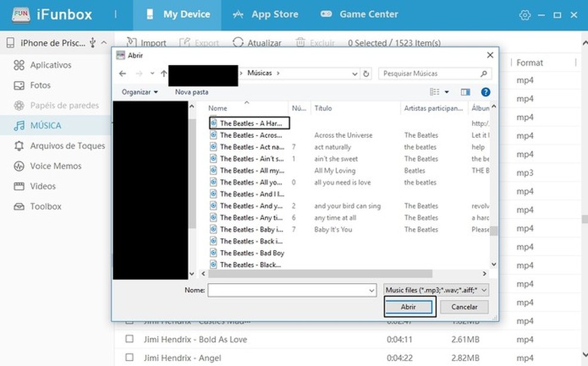The width and height of the screenshot is (588, 366).
Task: Open recent locations dropdown arrow
Action: point(152,73)
